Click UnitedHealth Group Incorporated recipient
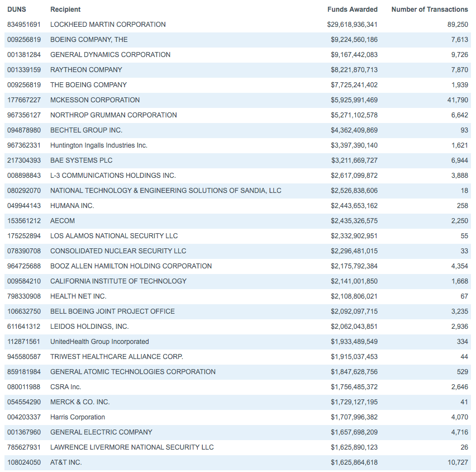 click(99, 342)
